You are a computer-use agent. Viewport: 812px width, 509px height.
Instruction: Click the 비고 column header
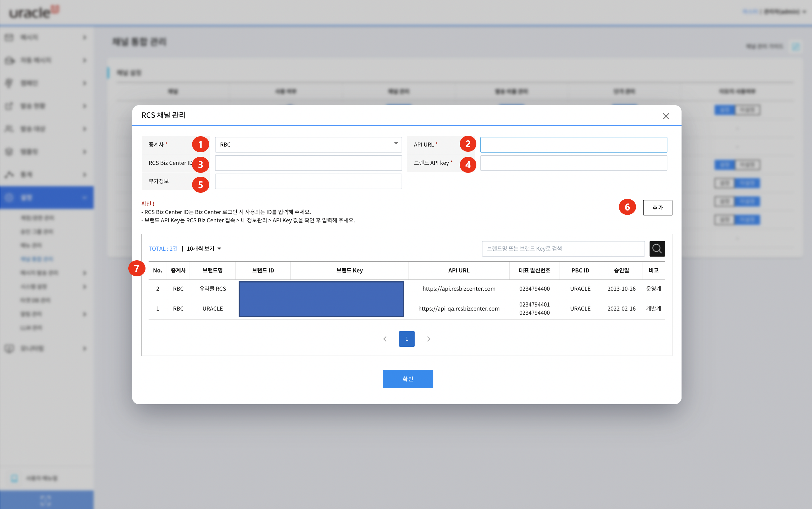click(x=653, y=271)
